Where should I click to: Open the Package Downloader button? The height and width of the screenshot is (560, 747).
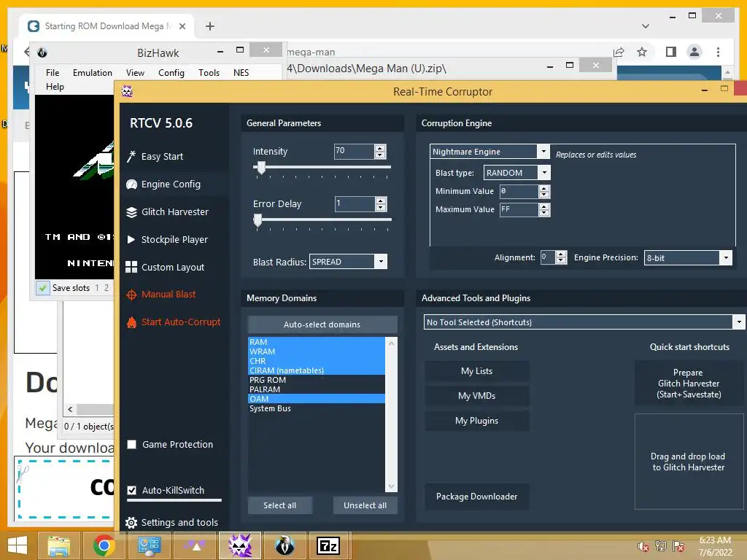(x=476, y=496)
